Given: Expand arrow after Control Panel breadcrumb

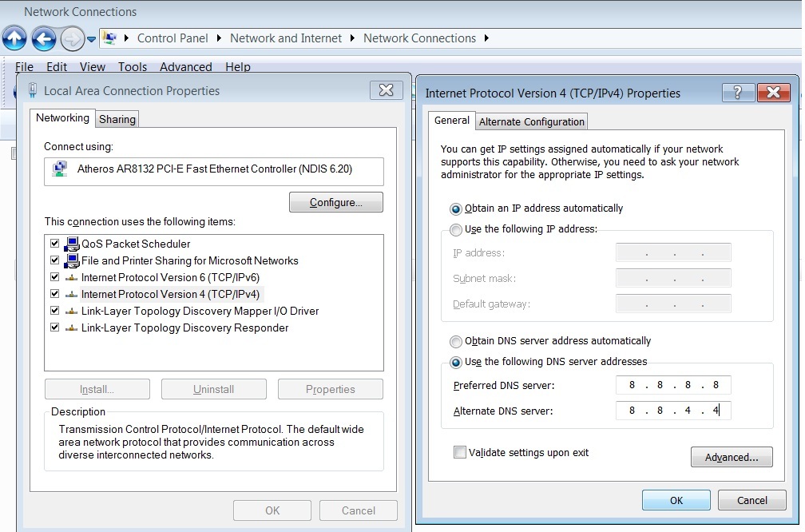Looking at the screenshot, I should coord(219,38).
